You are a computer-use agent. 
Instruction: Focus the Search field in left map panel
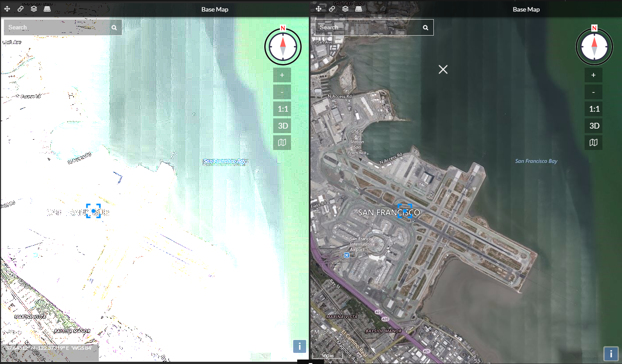(63, 28)
